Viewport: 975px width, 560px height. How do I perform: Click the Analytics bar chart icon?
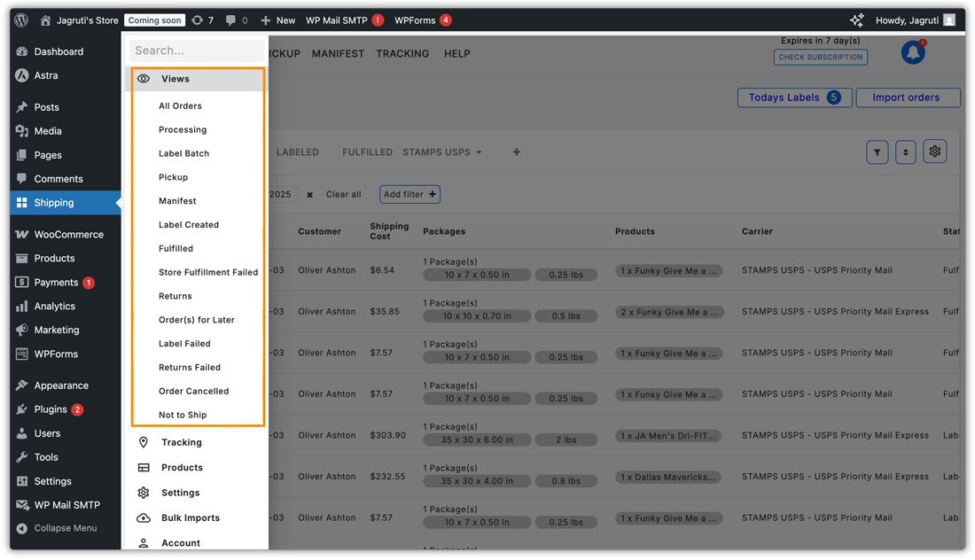22,306
